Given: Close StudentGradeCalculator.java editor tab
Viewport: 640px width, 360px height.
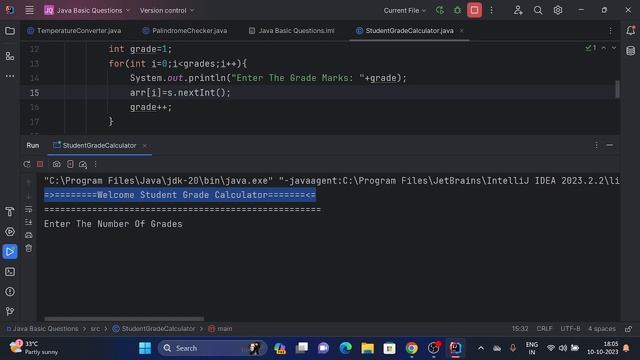Looking at the screenshot, I should tap(462, 31).
